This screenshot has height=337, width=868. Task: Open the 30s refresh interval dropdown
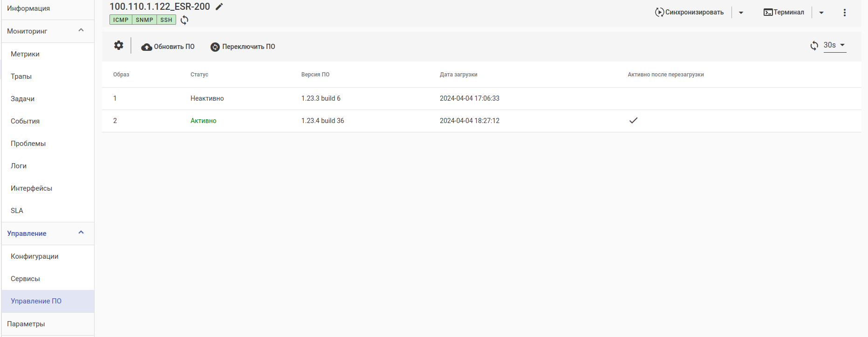pos(835,45)
